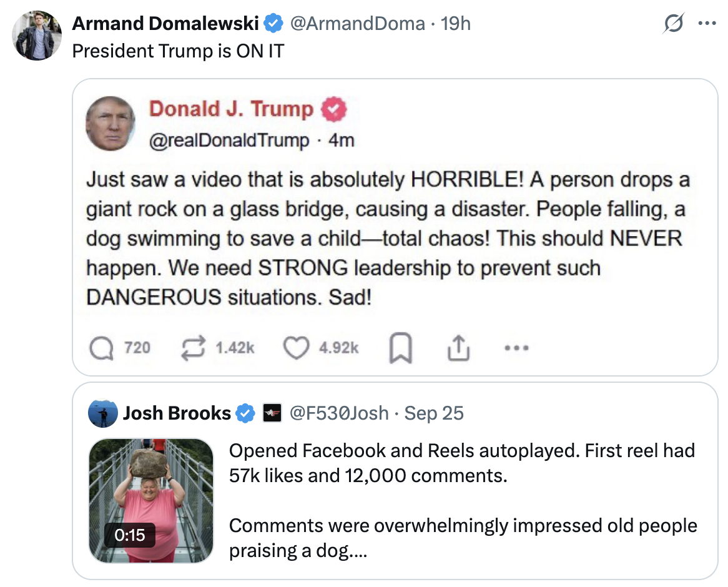Play the 0:15 glass bridge video

pyautogui.click(x=151, y=501)
